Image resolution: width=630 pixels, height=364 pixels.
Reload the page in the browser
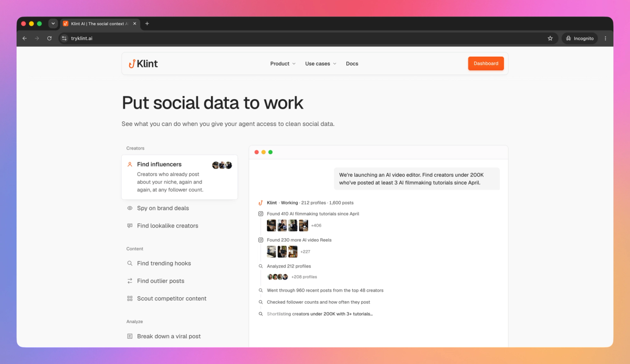tap(49, 38)
